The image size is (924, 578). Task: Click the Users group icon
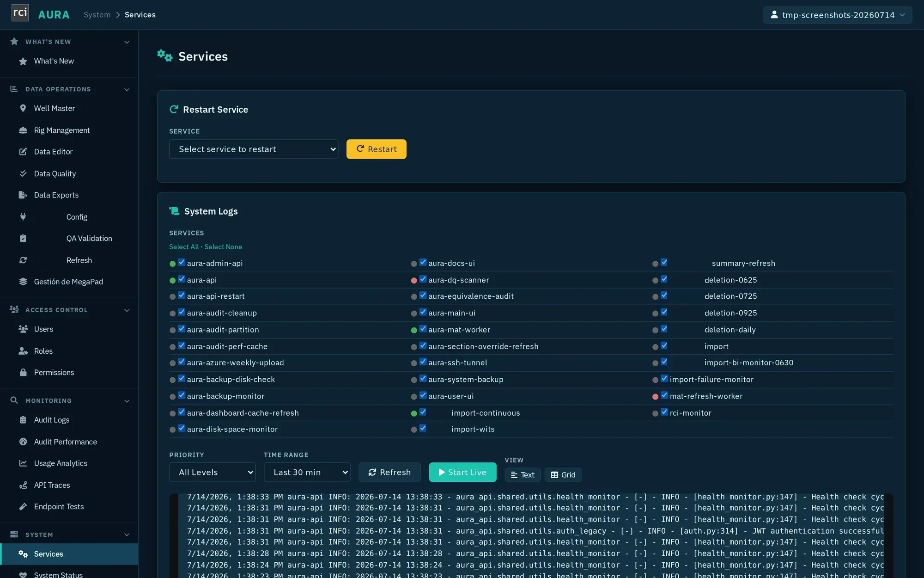point(23,329)
